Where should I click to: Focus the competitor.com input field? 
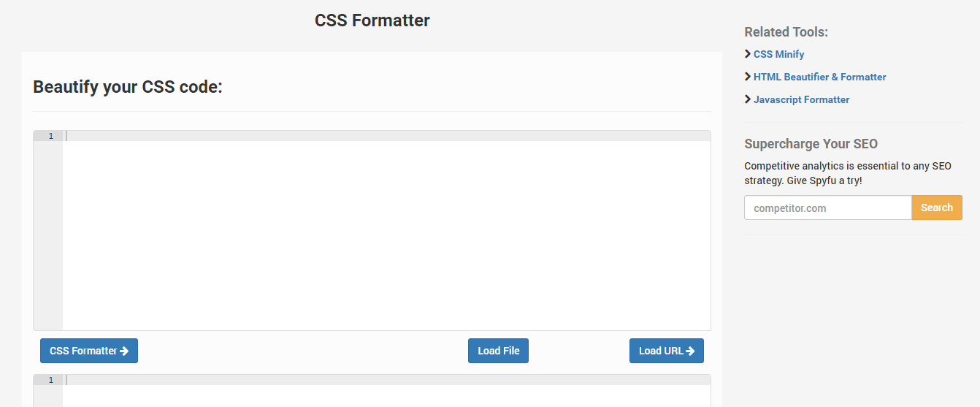[x=828, y=208]
